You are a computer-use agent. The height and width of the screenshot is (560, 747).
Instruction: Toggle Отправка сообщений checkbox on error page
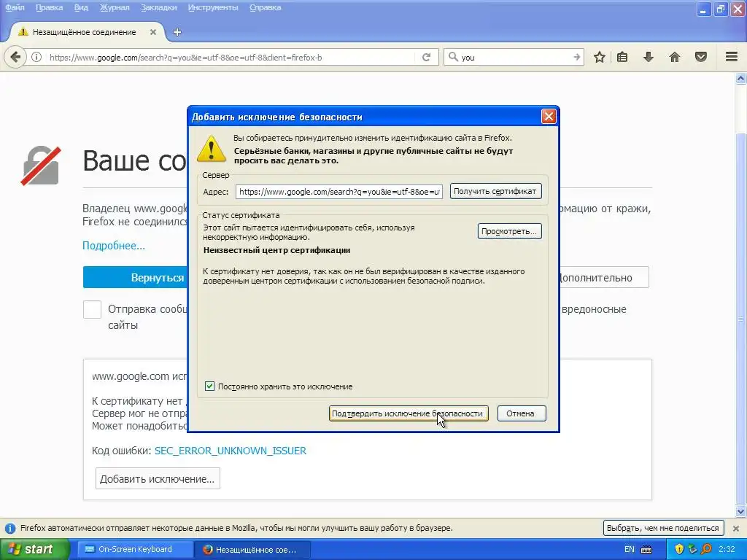pyautogui.click(x=92, y=309)
